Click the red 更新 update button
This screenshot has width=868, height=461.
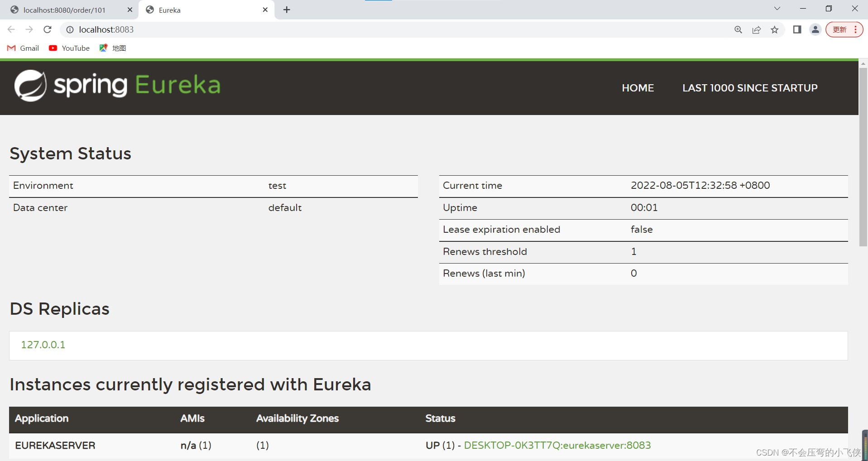(x=844, y=29)
